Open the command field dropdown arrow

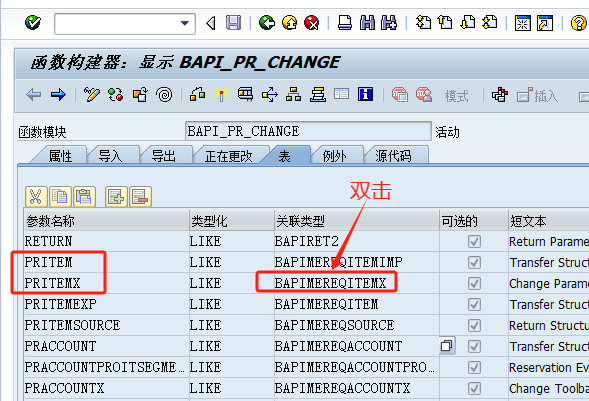pyautogui.click(x=184, y=23)
